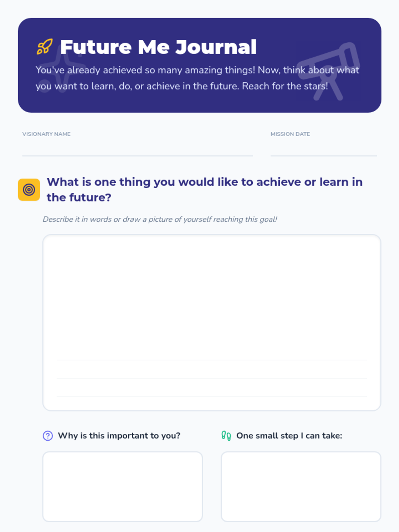Click the yellow target goal icon

pos(29,190)
